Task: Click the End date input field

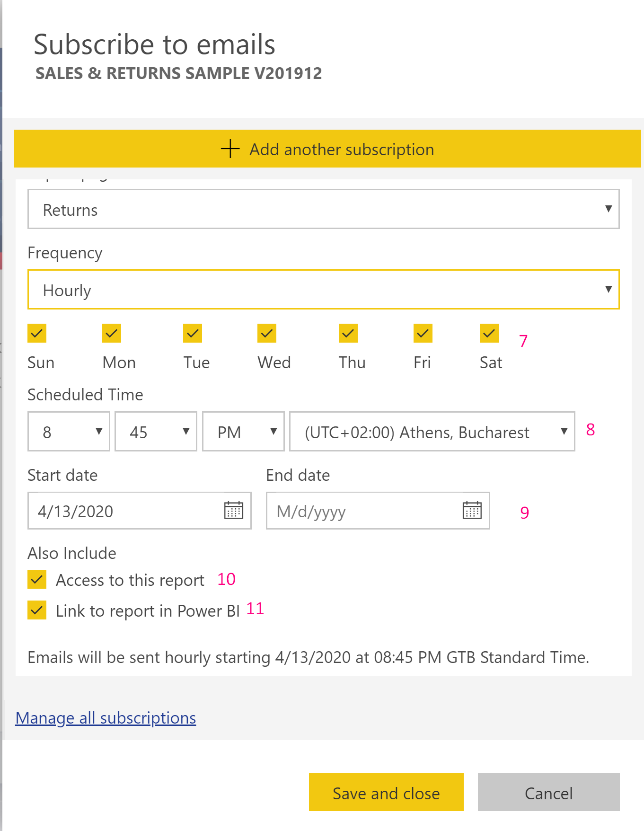Action: 362,511
